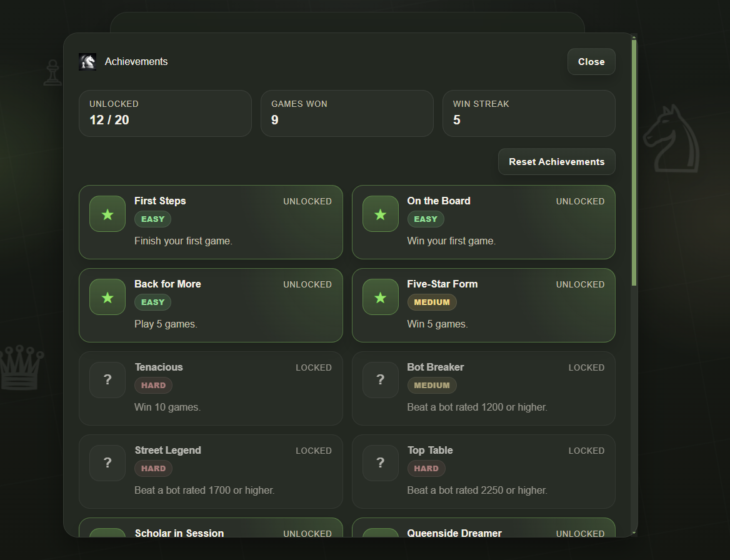
Task: Click the knight logo icon in the header
Action: coord(87,61)
